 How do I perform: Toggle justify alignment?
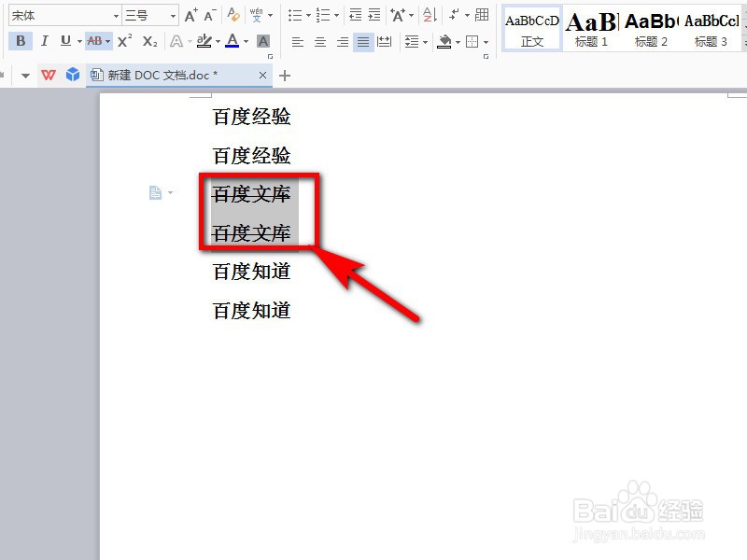[x=363, y=42]
